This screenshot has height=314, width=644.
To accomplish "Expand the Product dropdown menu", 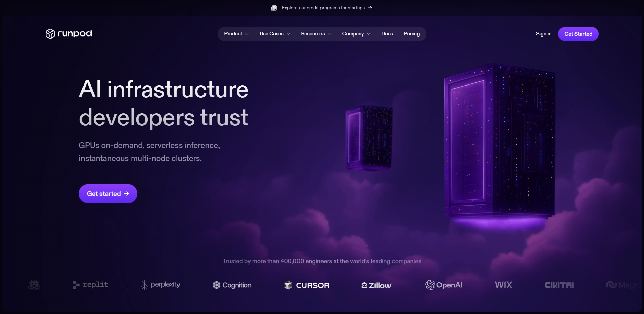I will (236, 34).
